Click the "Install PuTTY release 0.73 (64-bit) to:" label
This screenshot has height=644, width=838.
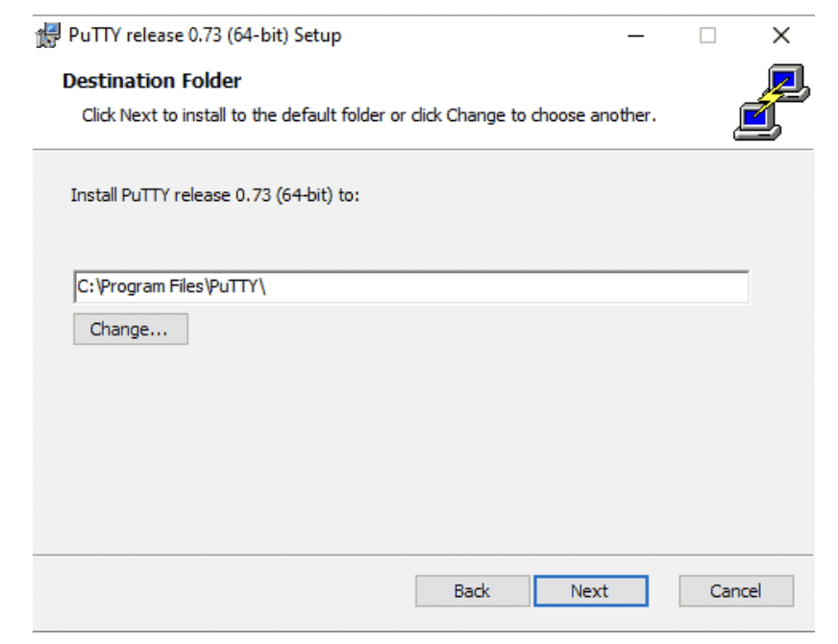tap(214, 195)
